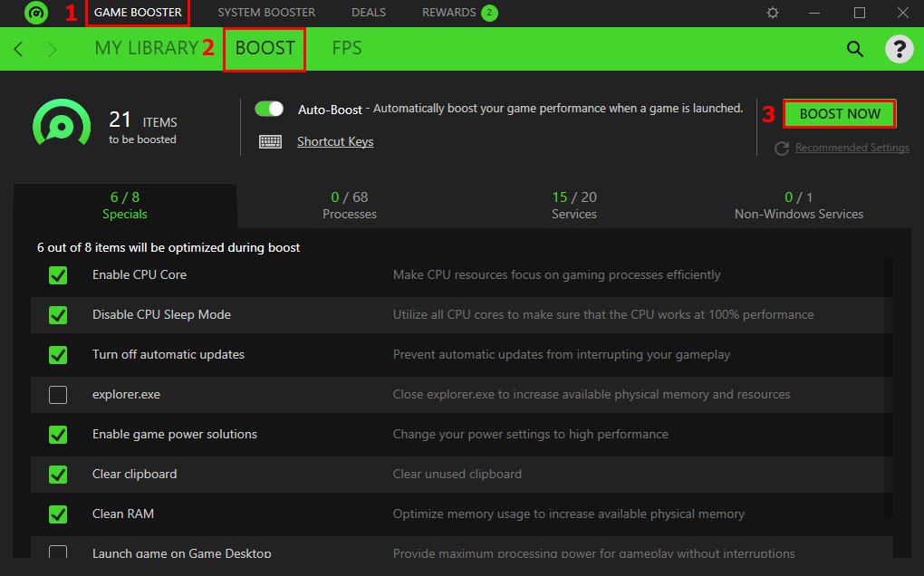The image size is (924, 576).
Task: Open the Services tab
Action: (574, 206)
